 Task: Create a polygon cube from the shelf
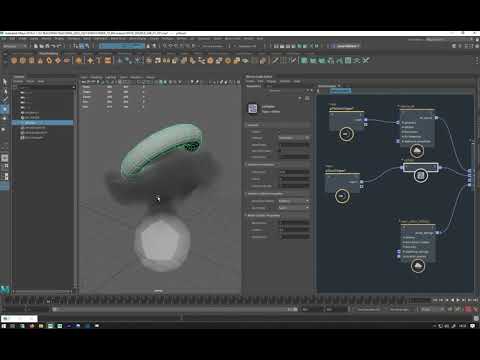coord(23,60)
